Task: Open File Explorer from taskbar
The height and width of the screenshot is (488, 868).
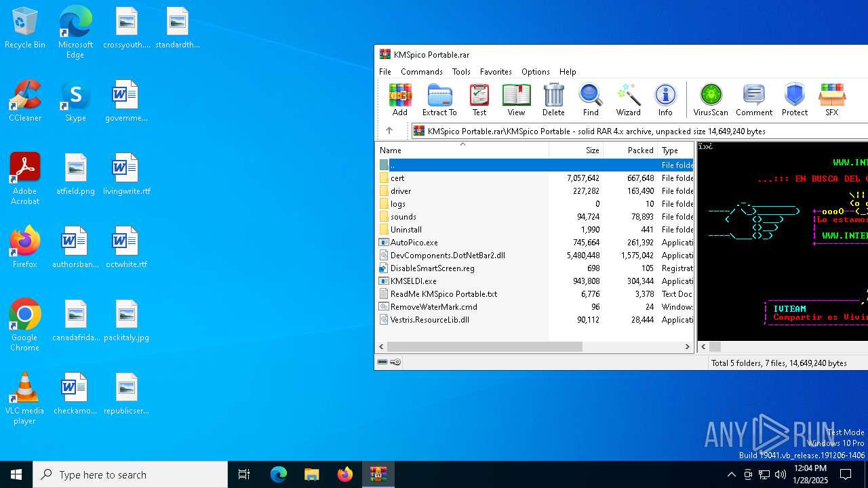Action: pos(311,474)
